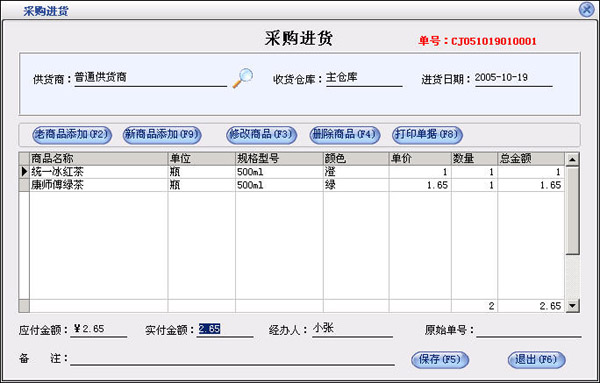The image size is (600, 383).
Task: Click the 实付金额 paid amount field
Action: (x=225, y=329)
